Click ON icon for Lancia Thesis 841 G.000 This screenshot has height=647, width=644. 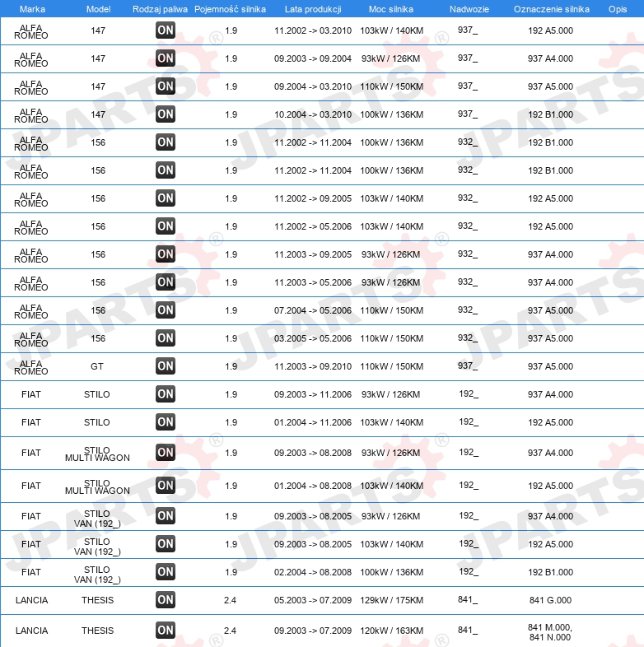point(166,599)
